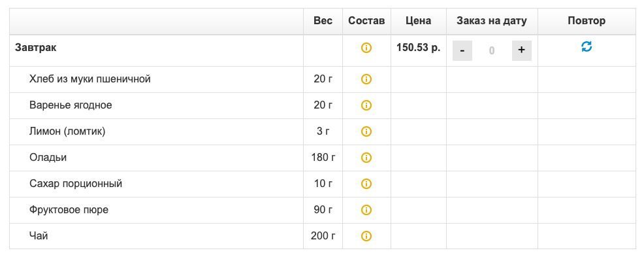Click the Состав column header
Image resolution: width=644 pixels, height=259 pixels.
(366, 21)
